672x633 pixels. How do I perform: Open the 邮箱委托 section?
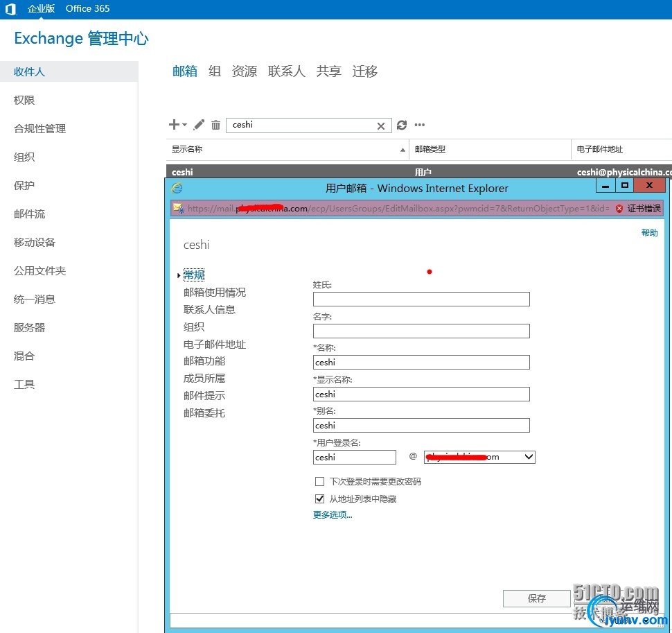point(204,413)
